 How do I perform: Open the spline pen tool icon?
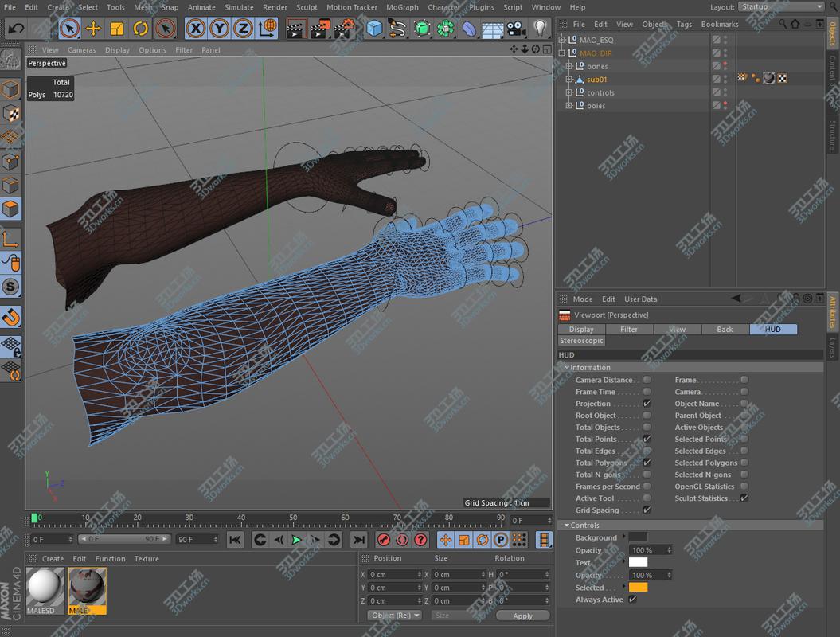(397, 29)
